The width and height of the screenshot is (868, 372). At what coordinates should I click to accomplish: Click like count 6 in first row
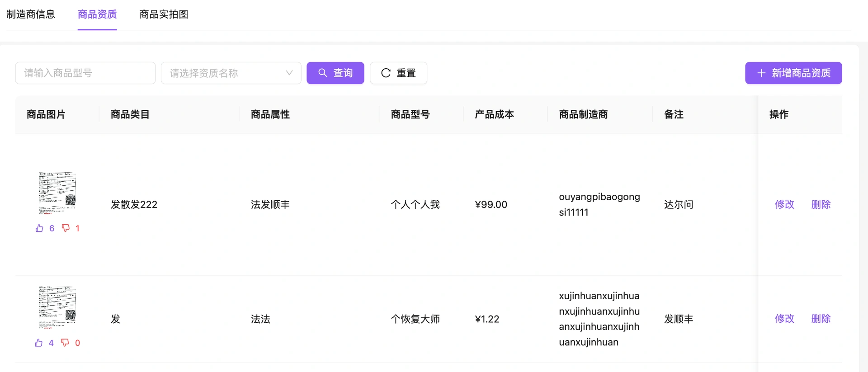[52, 228]
